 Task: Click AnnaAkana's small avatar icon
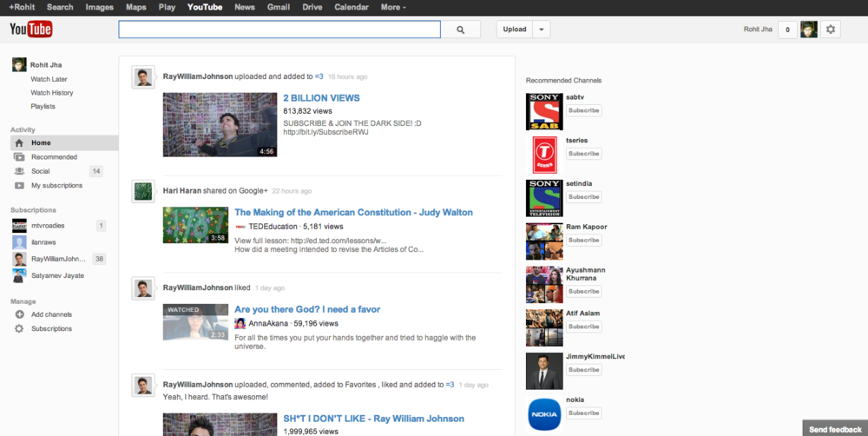tap(240, 324)
